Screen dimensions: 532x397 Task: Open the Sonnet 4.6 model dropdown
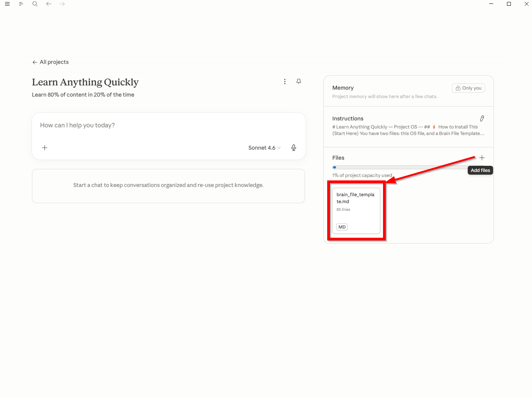264,148
